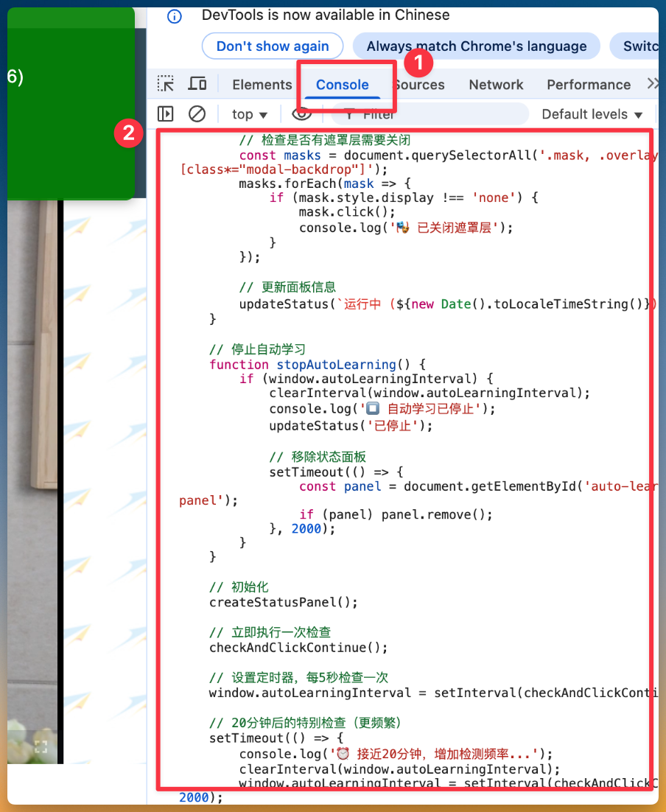Click the stopAutoLearning function name in code
This screenshot has height=812, width=666.
336,365
